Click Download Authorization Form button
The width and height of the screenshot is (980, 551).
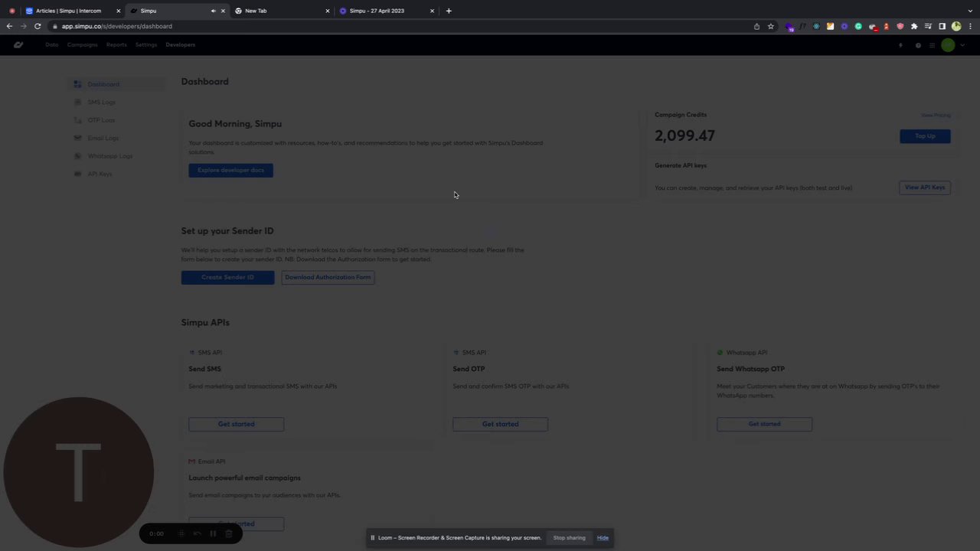click(328, 277)
